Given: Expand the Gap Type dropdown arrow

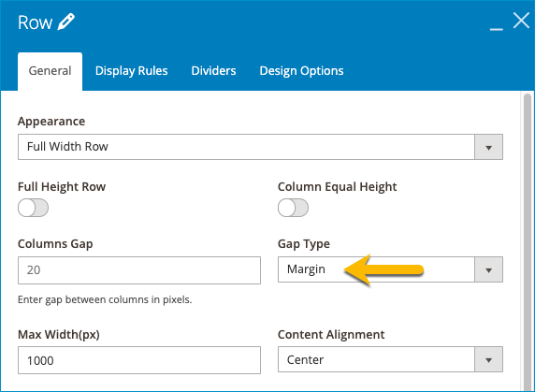Looking at the screenshot, I should pyautogui.click(x=488, y=269).
